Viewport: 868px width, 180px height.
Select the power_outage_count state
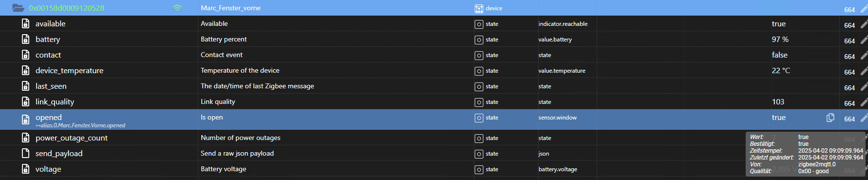[71, 138]
